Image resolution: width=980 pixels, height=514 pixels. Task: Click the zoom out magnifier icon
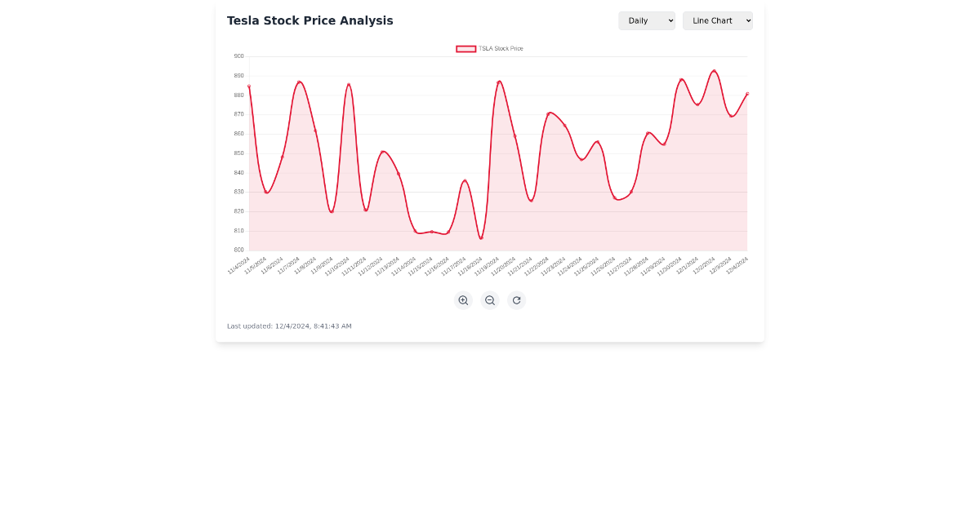[x=490, y=300]
